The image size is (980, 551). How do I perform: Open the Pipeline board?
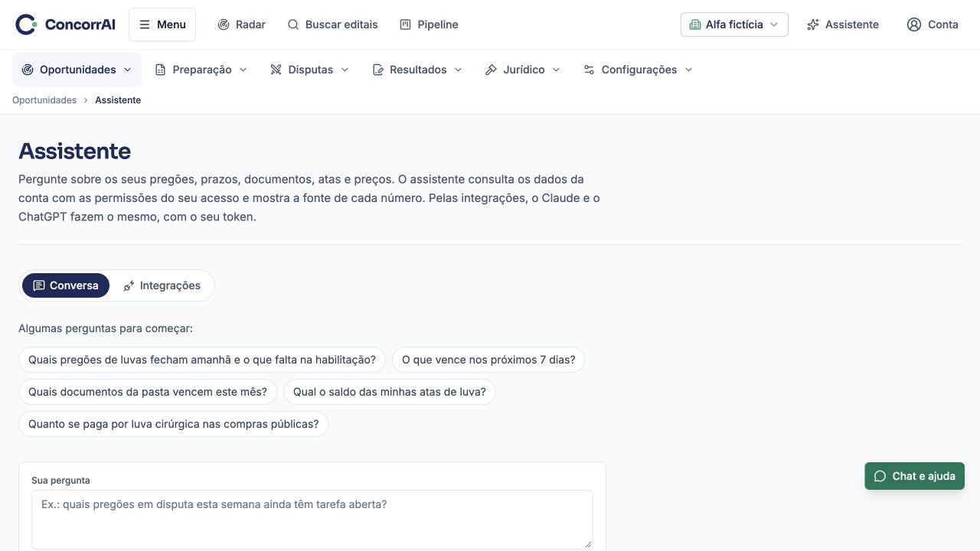tap(429, 24)
